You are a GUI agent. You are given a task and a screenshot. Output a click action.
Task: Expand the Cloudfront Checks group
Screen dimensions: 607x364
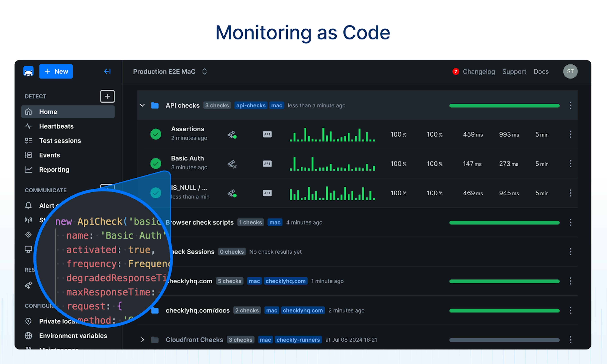tap(142, 340)
